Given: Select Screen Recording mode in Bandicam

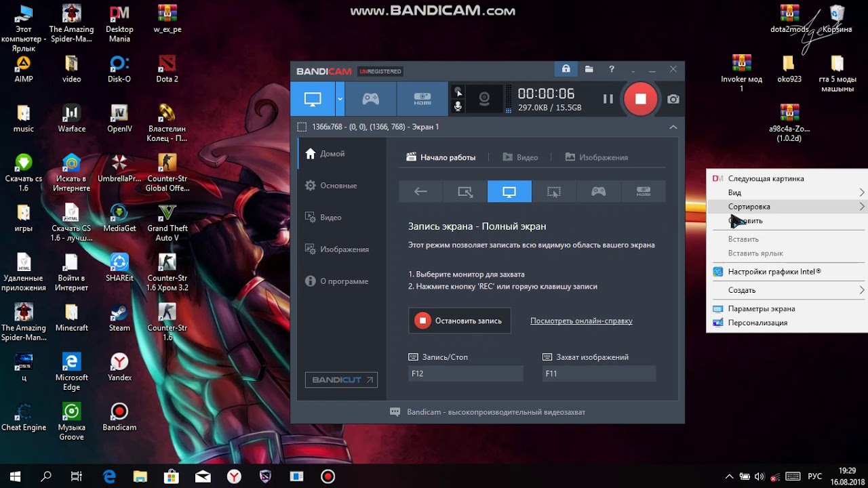Looking at the screenshot, I should [x=313, y=99].
